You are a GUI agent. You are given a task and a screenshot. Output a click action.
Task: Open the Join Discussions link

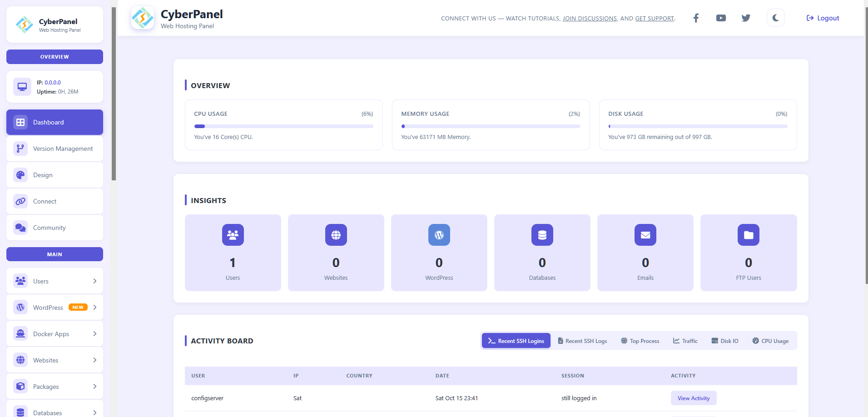[590, 19]
